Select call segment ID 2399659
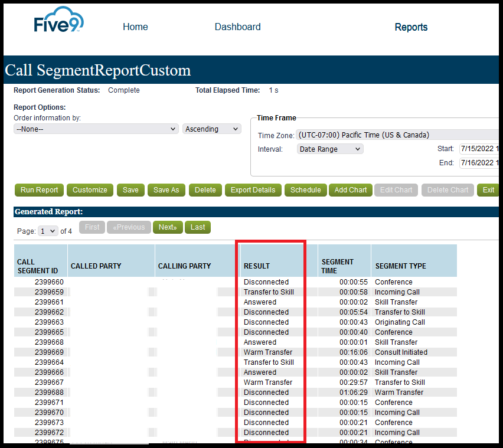Screen dimensions: 503x448 pyautogui.click(x=49, y=292)
